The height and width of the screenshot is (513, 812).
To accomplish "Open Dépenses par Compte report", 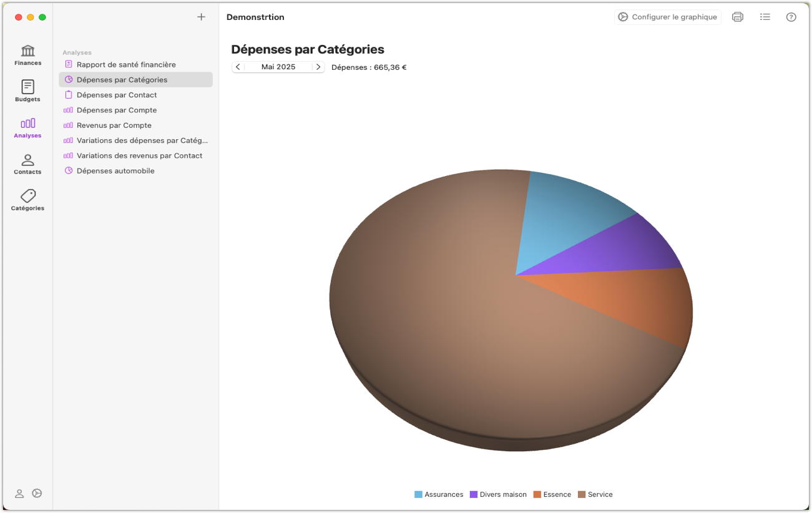I will 135,110.
